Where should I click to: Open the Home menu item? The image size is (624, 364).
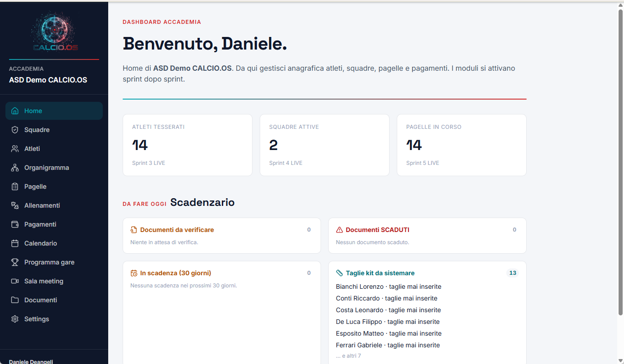(x=54, y=111)
